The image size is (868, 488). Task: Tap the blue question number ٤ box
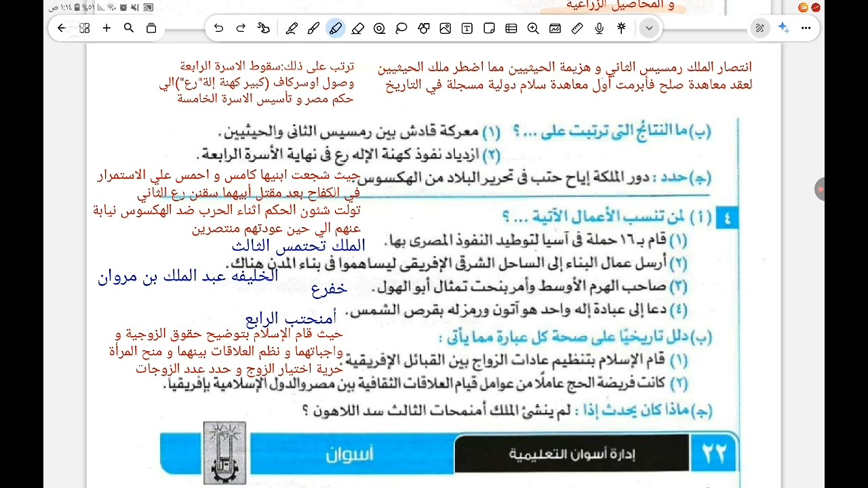726,218
